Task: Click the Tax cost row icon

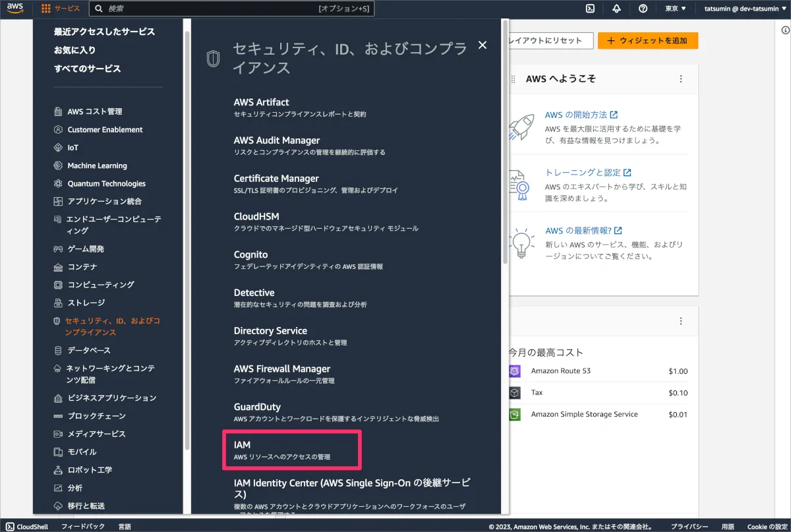Action: pyautogui.click(x=515, y=393)
